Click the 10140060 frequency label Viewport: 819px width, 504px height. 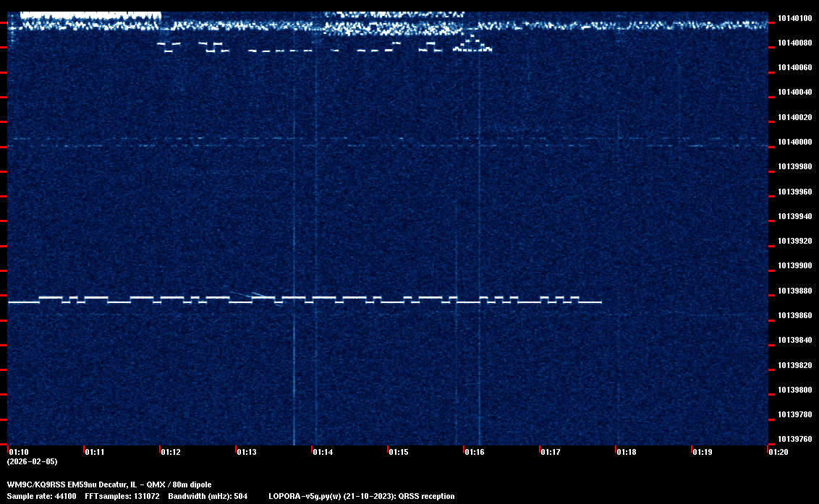[x=795, y=67]
